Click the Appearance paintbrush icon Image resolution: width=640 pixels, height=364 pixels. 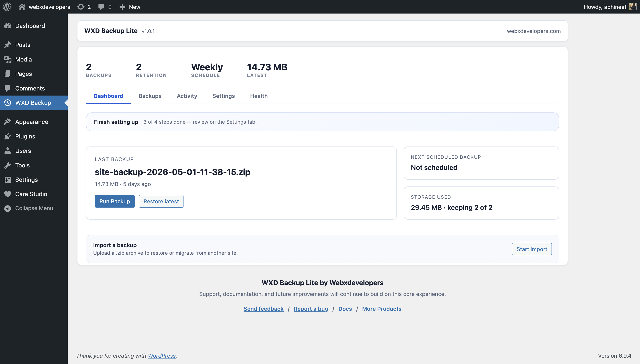(x=7, y=122)
